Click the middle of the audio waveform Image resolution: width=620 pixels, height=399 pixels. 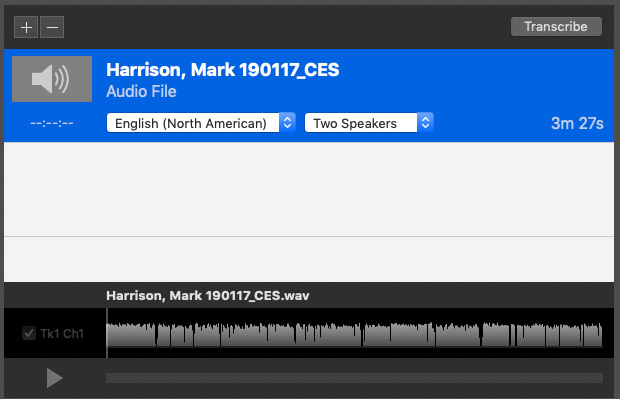(x=354, y=335)
